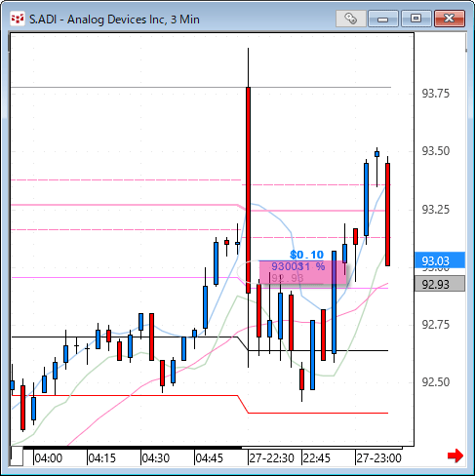Select the 27-23:00 time axis label
Viewport: 475px width, 476px height.
[x=379, y=458]
